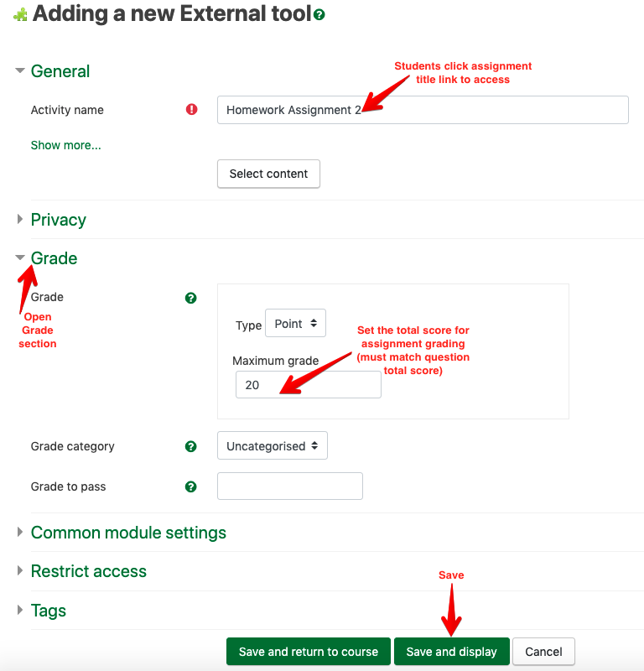Open help for Grade category
Viewport: 644px width, 671px height.
click(x=190, y=446)
